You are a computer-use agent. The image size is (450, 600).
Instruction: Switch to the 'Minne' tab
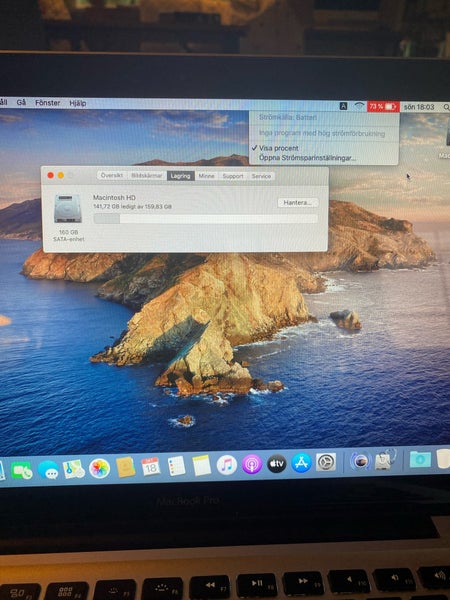206,176
